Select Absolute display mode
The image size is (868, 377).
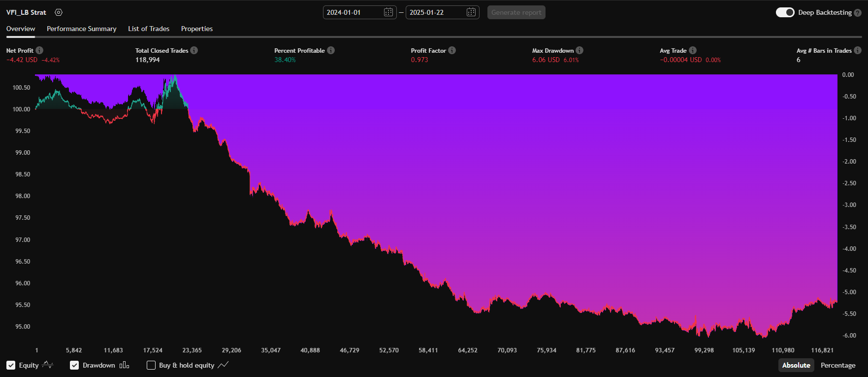(x=796, y=365)
